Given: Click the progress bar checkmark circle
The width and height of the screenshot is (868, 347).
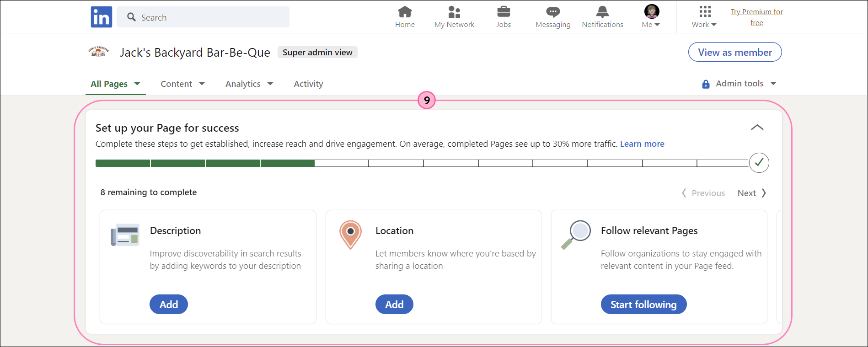Looking at the screenshot, I should (759, 162).
